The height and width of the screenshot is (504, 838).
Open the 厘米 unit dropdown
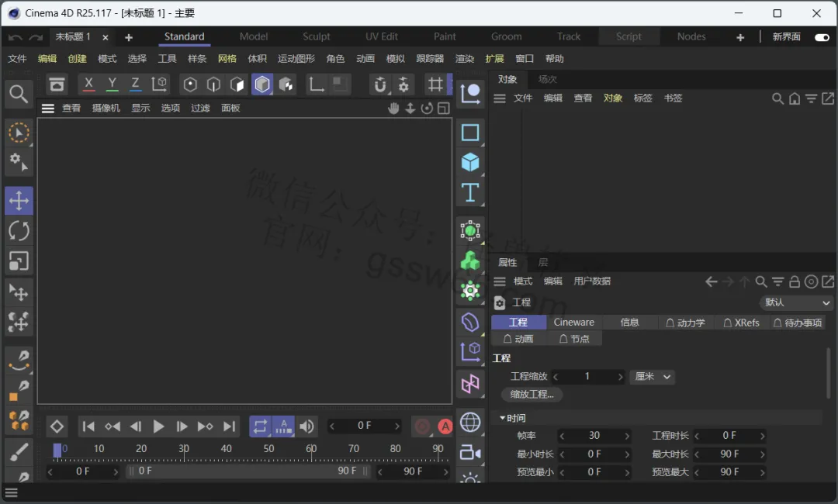652,376
